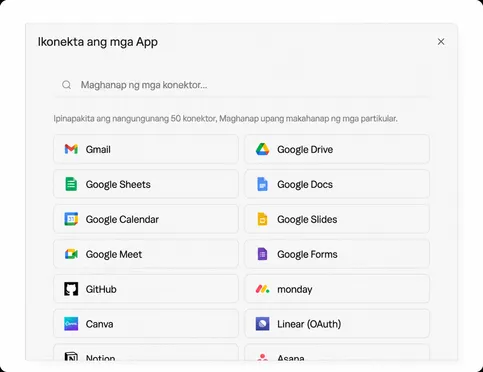Click the GitHub octocat icon
The width and height of the screenshot is (483, 372).
[71, 289]
